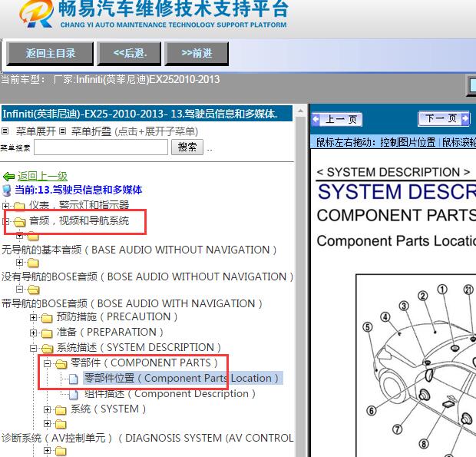Viewport: 476px width, 457px height.
Task: Click the Chang Yi platform logo
Action: [36, 14]
